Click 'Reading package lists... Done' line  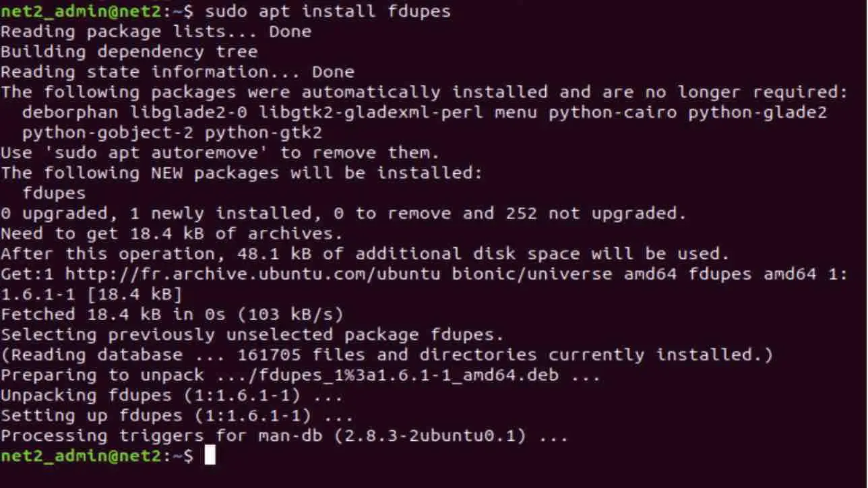point(156,32)
